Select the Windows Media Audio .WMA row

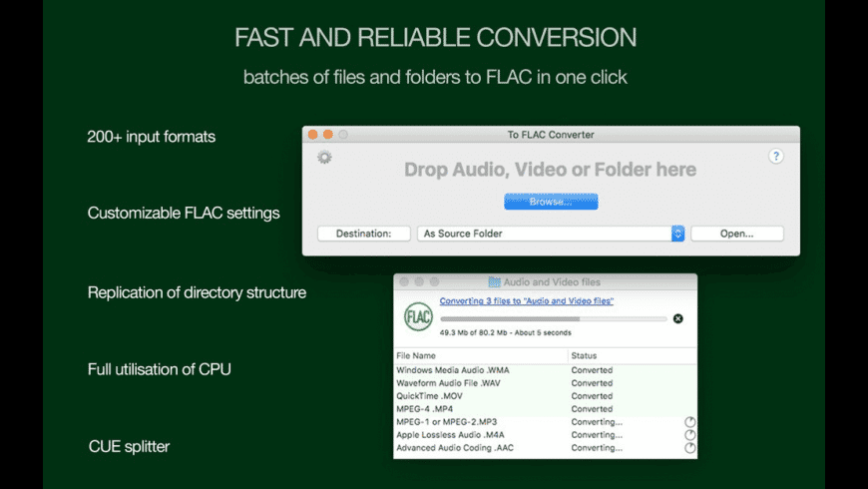pos(546,370)
